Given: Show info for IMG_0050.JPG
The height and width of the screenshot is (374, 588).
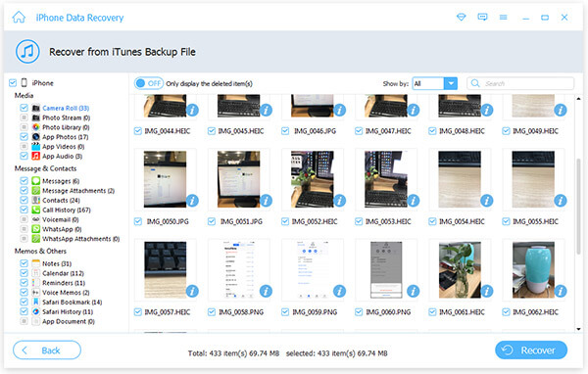Looking at the screenshot, I should 192,201.
